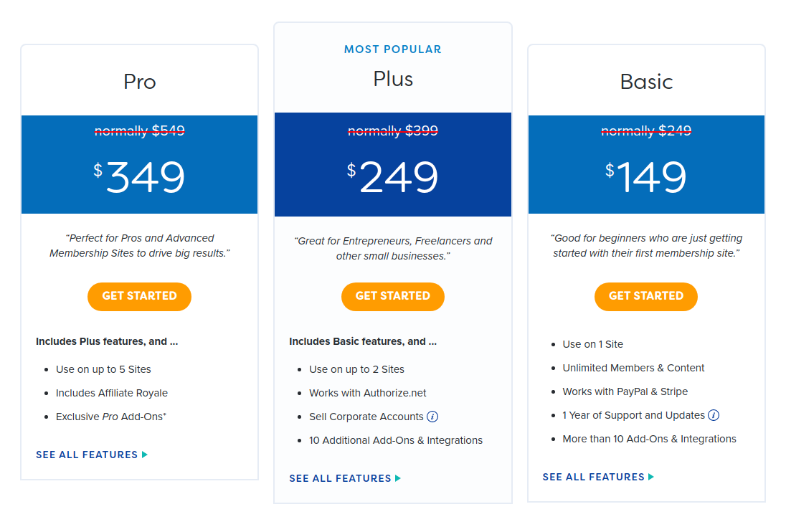Select the Plus plan heading
The image size is (786, 532).
(x=393, y=79)
